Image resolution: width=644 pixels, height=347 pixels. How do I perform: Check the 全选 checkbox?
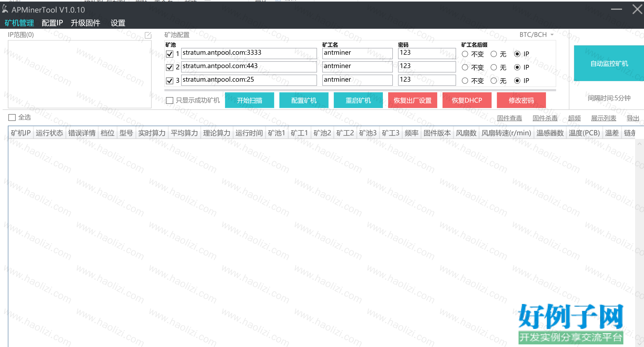12,117
